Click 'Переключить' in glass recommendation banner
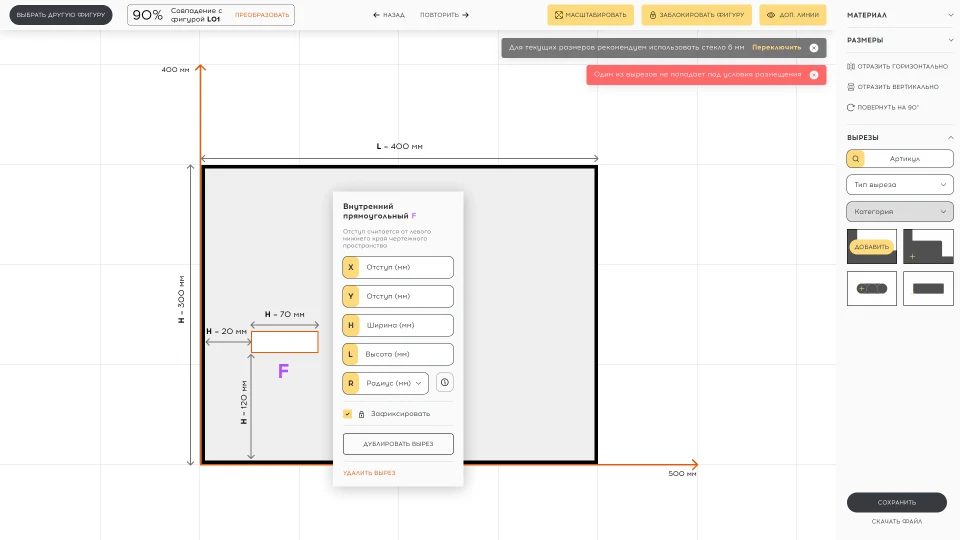 click(x=776, y=47)
